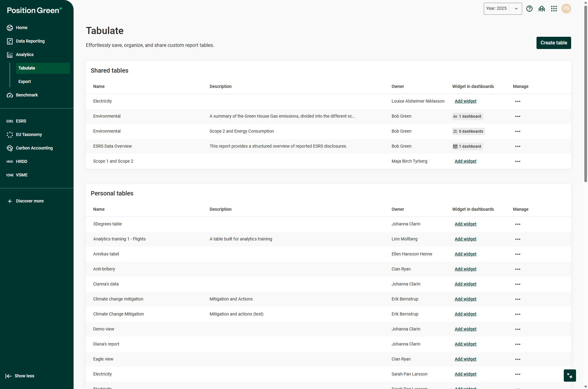The width and height of the screenshot is (588, 389).
Task: Click the PS user avatar
Action: 566,9
